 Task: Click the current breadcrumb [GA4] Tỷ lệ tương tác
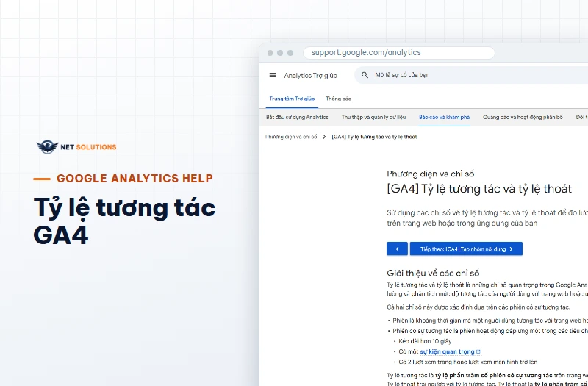tap(374, 137)
